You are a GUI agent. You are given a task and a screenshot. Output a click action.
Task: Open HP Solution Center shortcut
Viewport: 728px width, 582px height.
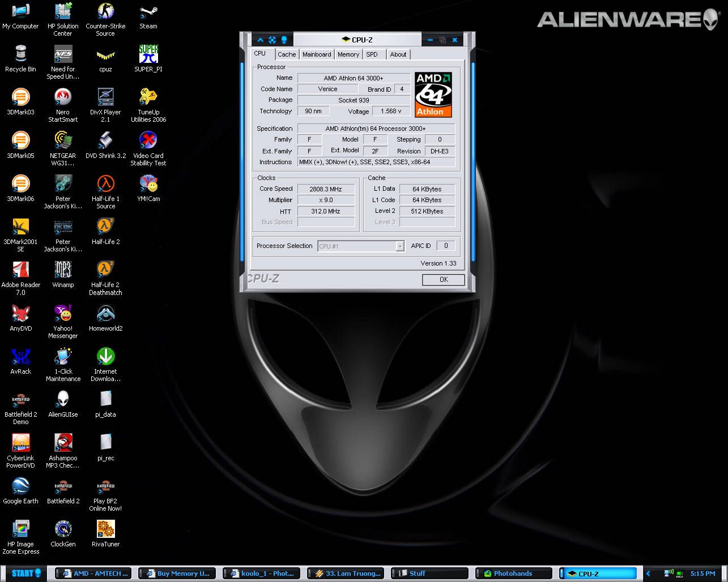tap(63, 20)
